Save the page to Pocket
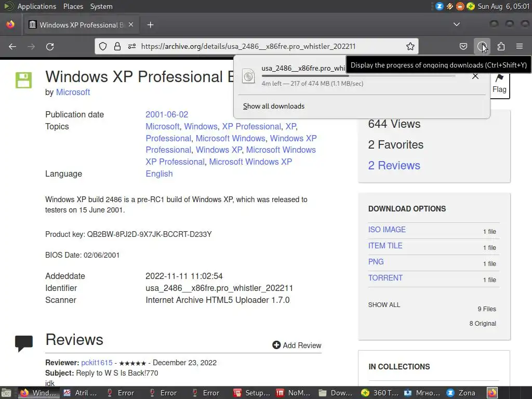Viewport: 532px width, 399px height. pyautogui.click(x=463, y=46)
